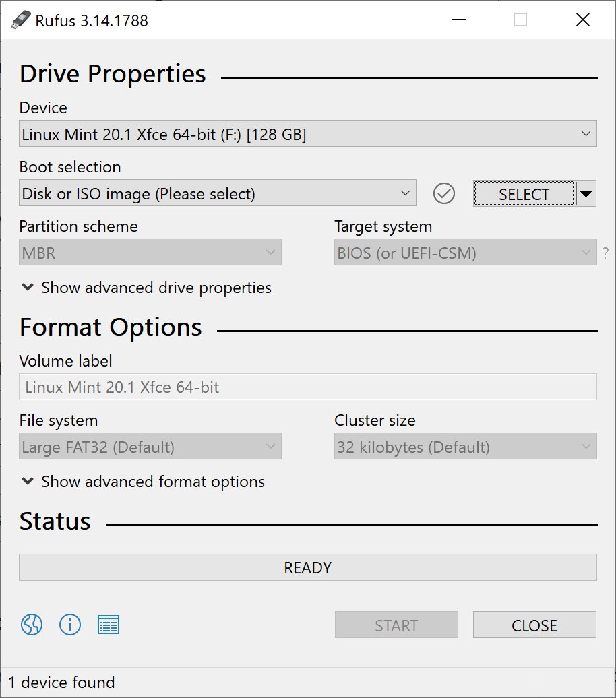This screenshot has height=698, width=616.
Task: Click the arrow beside the SELECT button
Action: point(586,194)
